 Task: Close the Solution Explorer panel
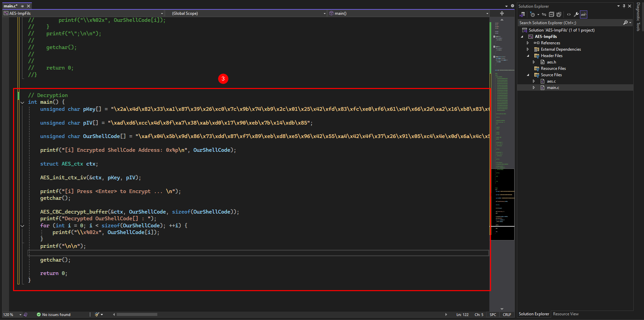click(x=630, y=6)
